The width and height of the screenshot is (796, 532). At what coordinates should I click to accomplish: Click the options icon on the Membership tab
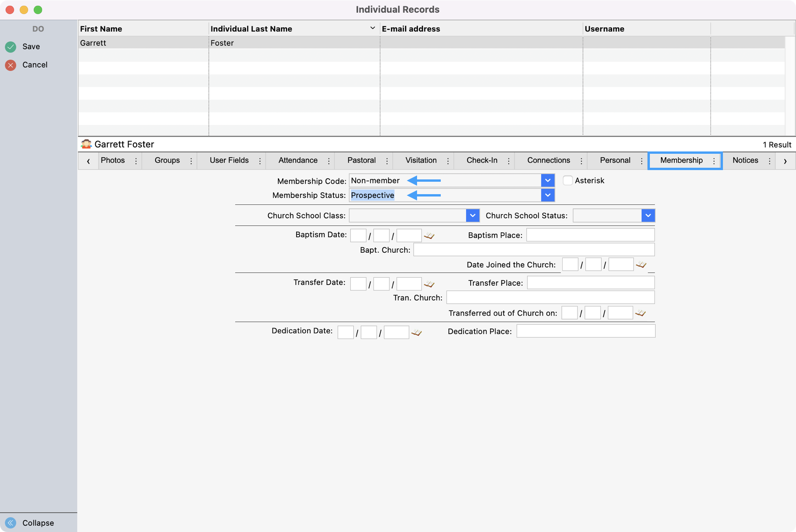click(714, 160)
